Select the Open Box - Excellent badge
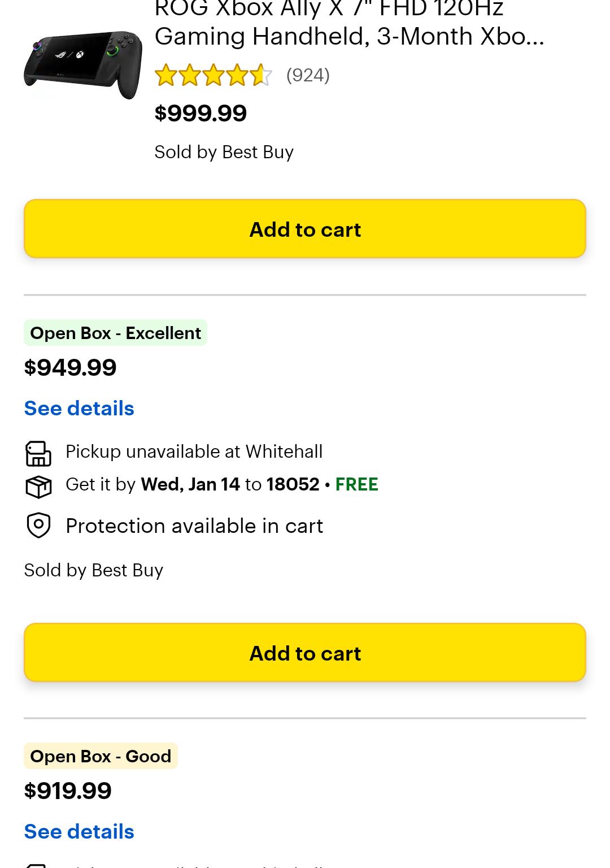 pyautogui.click(x=115, y=333)
